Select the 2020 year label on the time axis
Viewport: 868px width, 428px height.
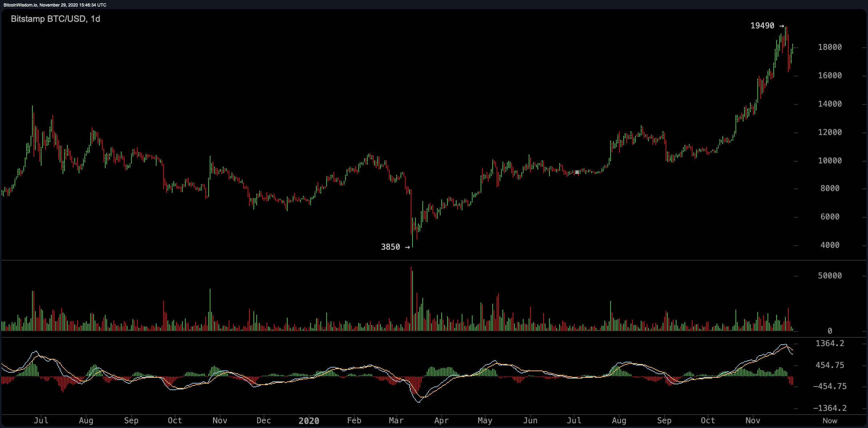pyautogui.click(x=309, y=421)
